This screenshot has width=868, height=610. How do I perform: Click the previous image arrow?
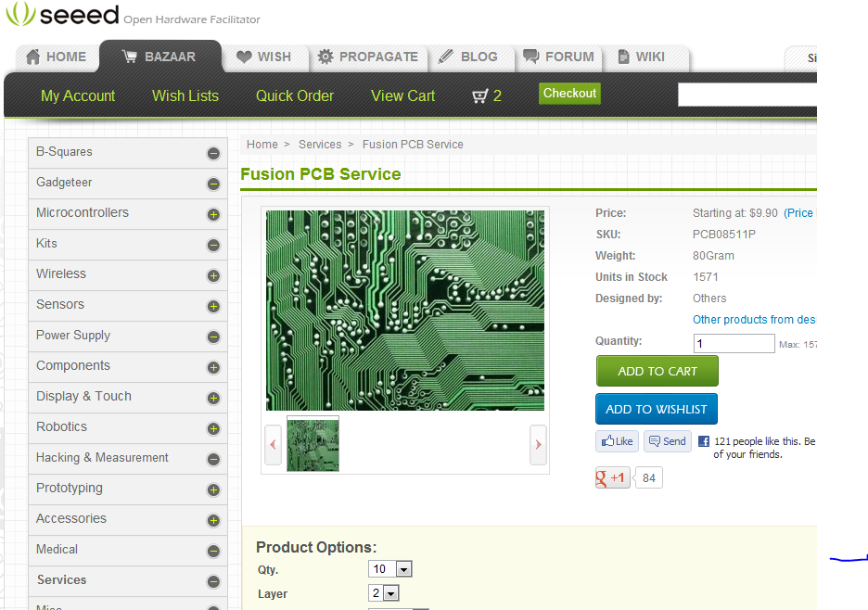[x=273, y=444]
